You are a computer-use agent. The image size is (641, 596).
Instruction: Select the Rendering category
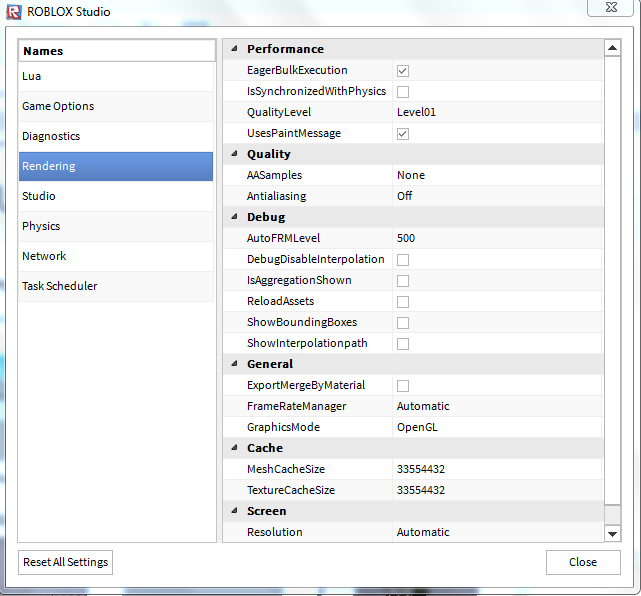tap(116, 166)
